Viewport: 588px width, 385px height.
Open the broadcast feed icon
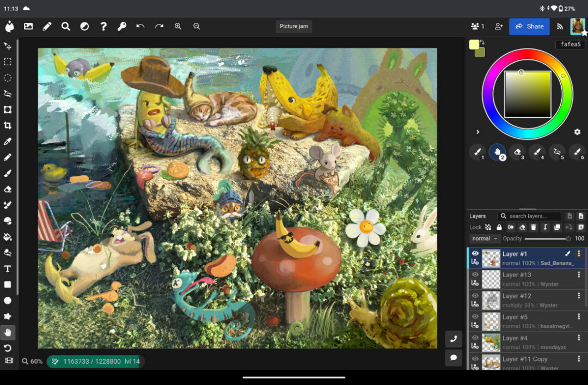pos(560,26)
